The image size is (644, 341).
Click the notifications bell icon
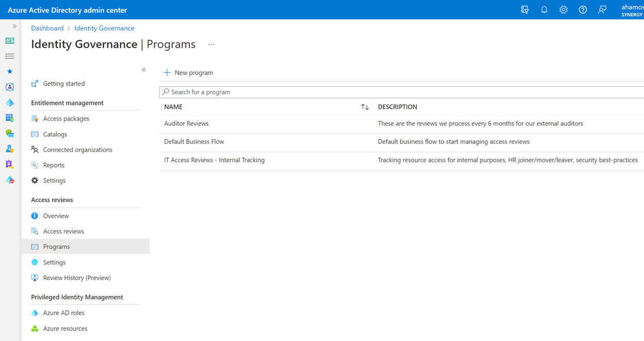coord(544,10)
